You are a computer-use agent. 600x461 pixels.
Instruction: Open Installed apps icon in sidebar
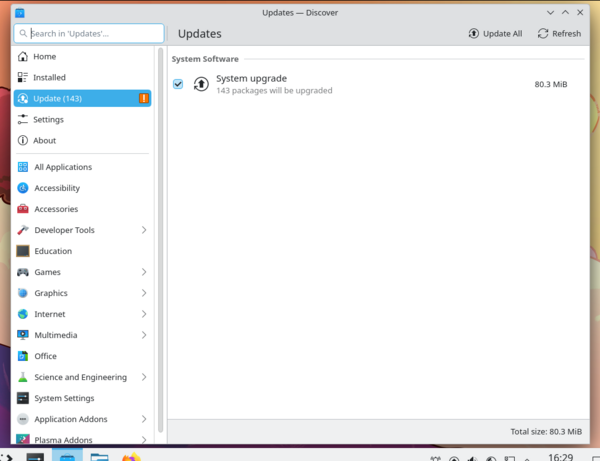pos(23,77)
